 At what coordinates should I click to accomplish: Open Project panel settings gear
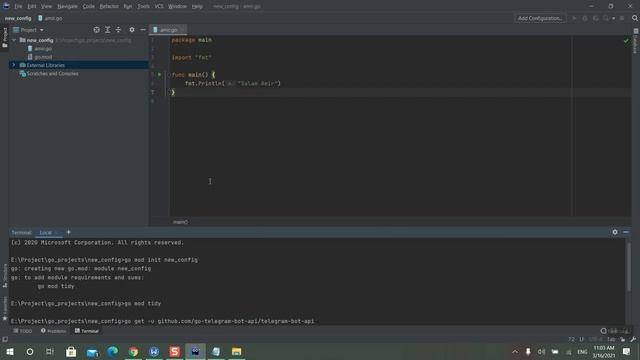pos(132,30)
